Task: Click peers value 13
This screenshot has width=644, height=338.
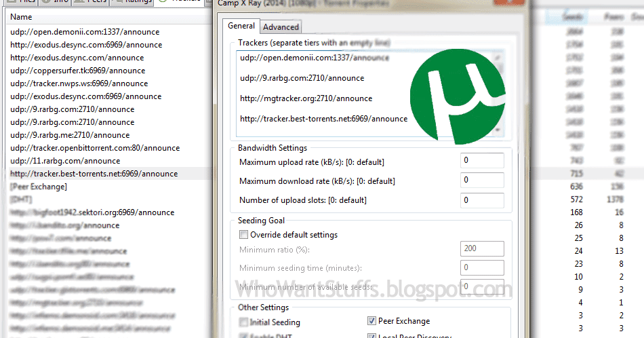Action: coord(620,251)
